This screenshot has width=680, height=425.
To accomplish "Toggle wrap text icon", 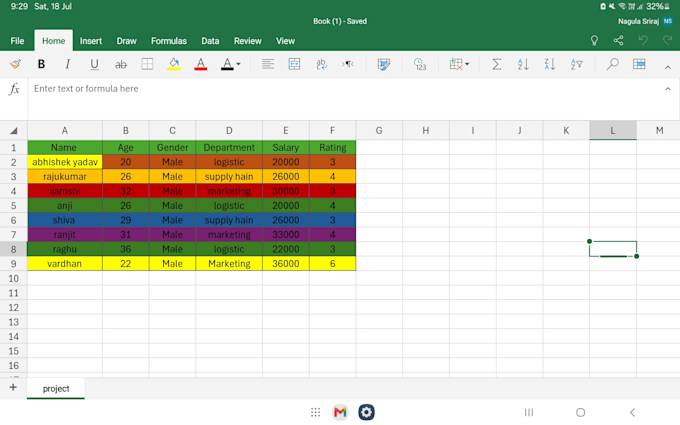I will (x=321, y=64).
